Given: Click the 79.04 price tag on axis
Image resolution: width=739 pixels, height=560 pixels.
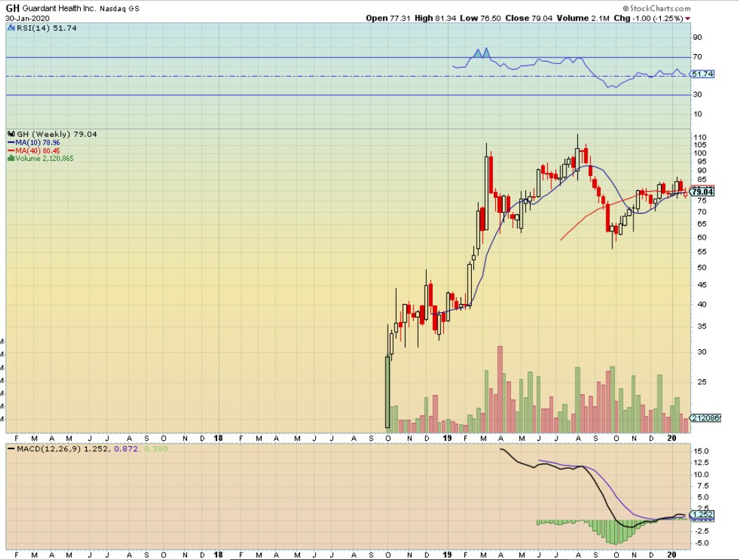Looking at the screenshot, I should 703,192.
